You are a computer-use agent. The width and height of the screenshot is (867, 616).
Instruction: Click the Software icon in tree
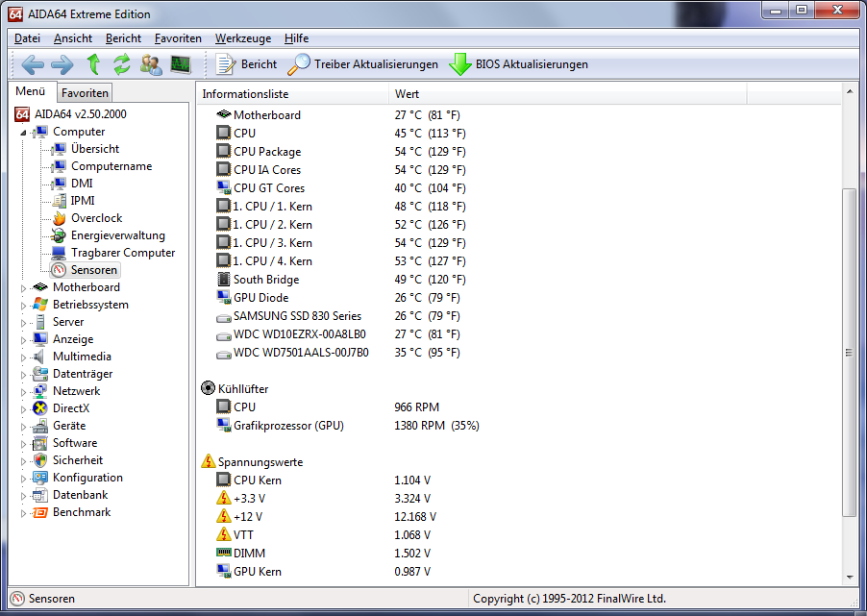40,443
